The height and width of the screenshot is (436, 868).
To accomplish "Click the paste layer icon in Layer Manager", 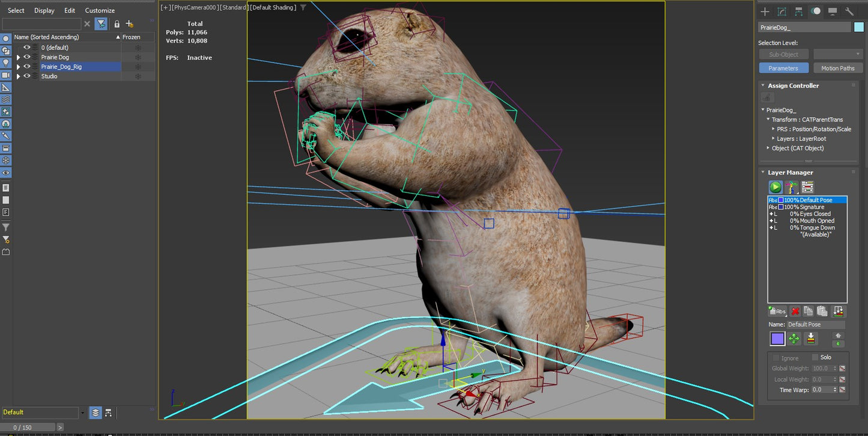I will click(x=823, y=311).
